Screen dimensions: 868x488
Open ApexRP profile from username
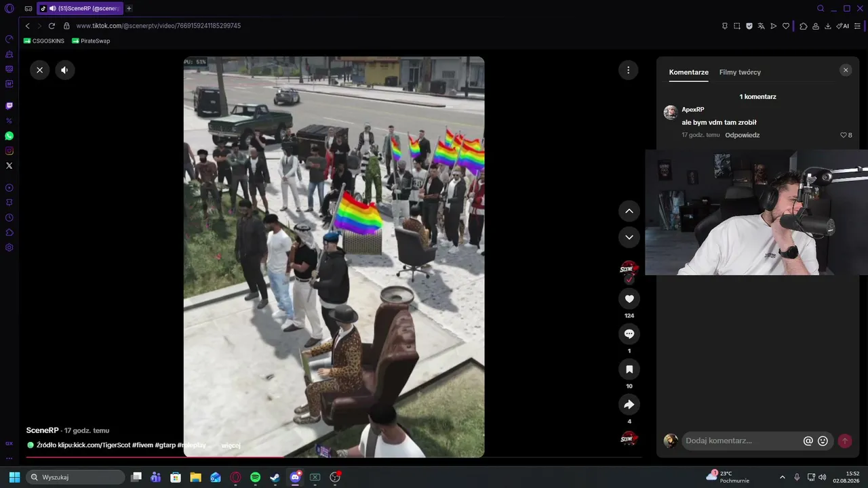click(x=692, y=110)
